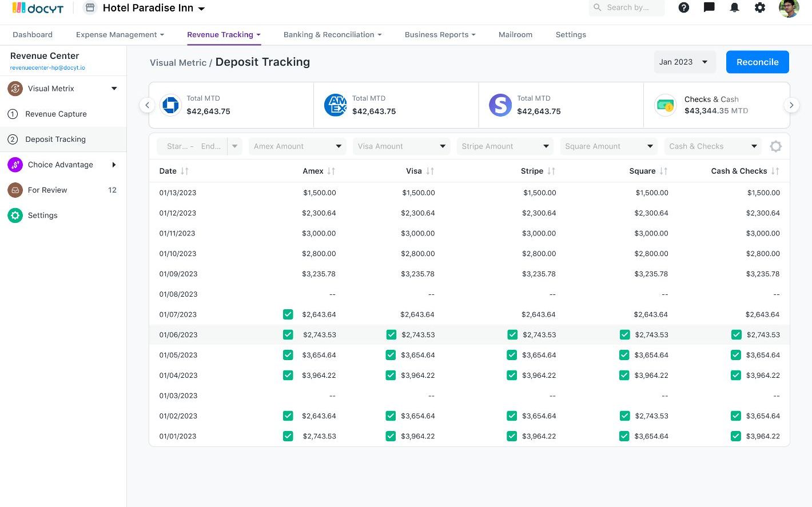Open the Banking & Reconciliation menu
This screenshot has width=812, height=507.
pos(332,35)
